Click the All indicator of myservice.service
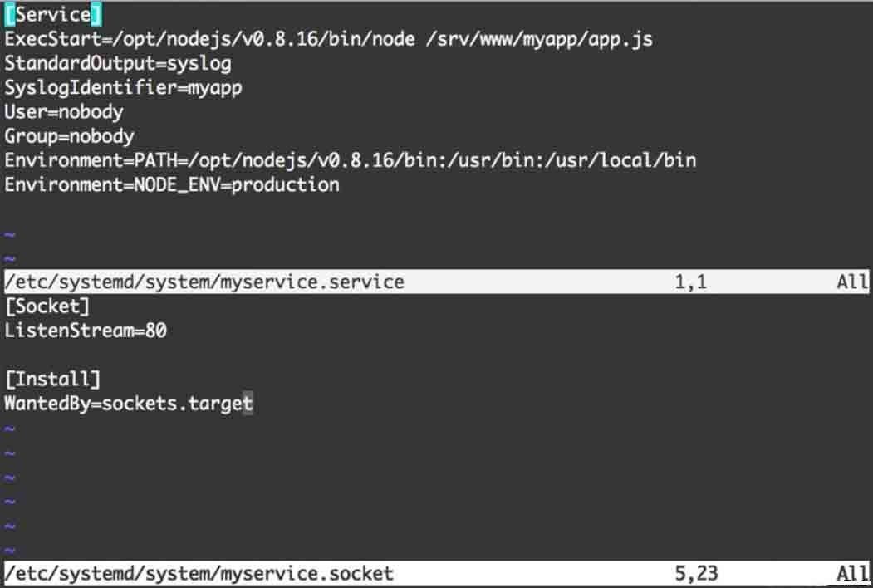873x588 pixels. (x=852, y=282)
